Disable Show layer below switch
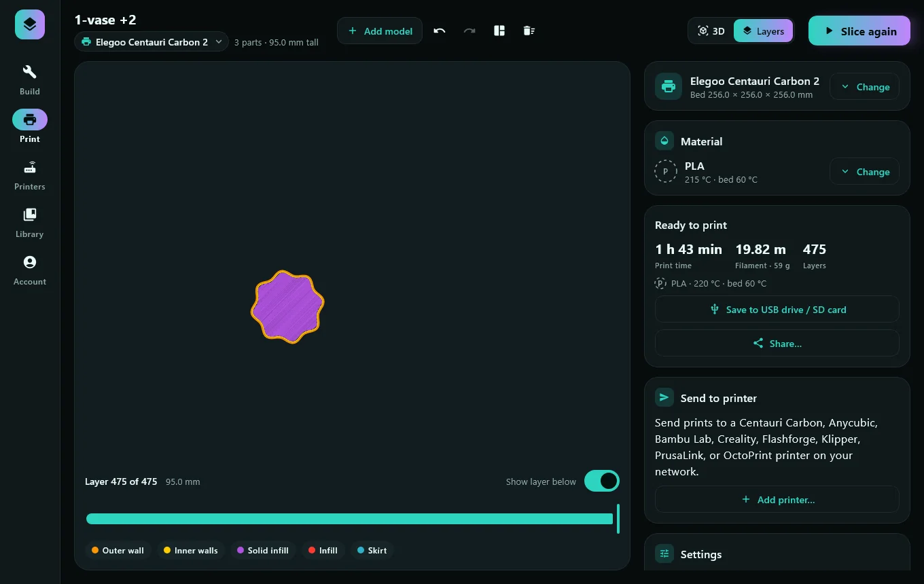This screenshot has height=584, width=924. [602, 481]
